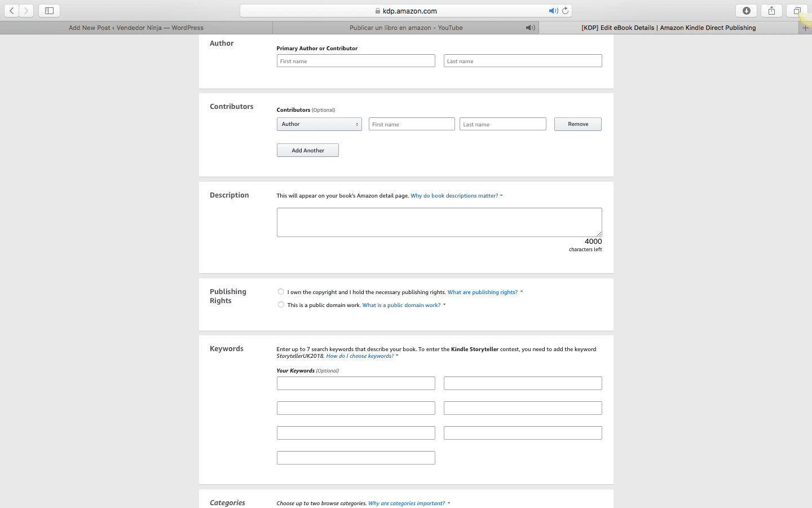The image size is (812, 508).
Task: Click the lock icon in address bar
Action: pos(378,11)
